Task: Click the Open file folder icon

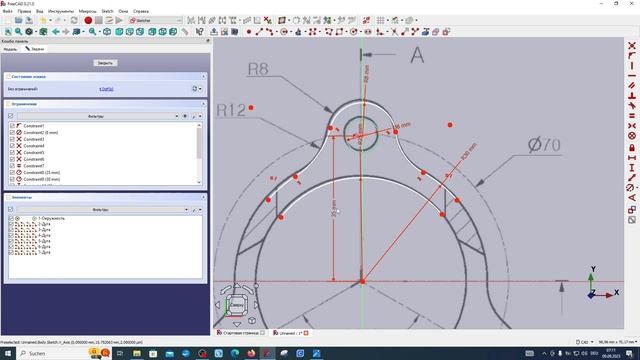Action: tap(19, 20)
